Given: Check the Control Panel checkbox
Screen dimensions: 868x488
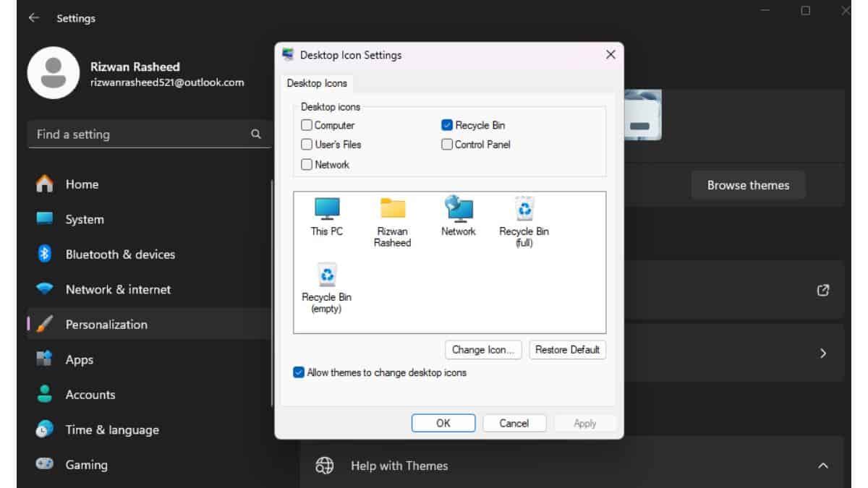Looking at the screenshot, I should point(446,145).
